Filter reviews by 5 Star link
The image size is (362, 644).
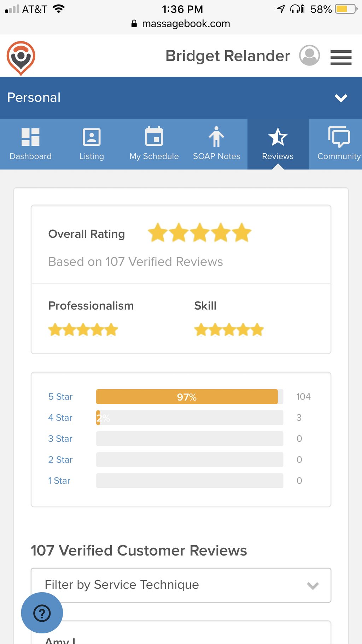pos(60,397)
